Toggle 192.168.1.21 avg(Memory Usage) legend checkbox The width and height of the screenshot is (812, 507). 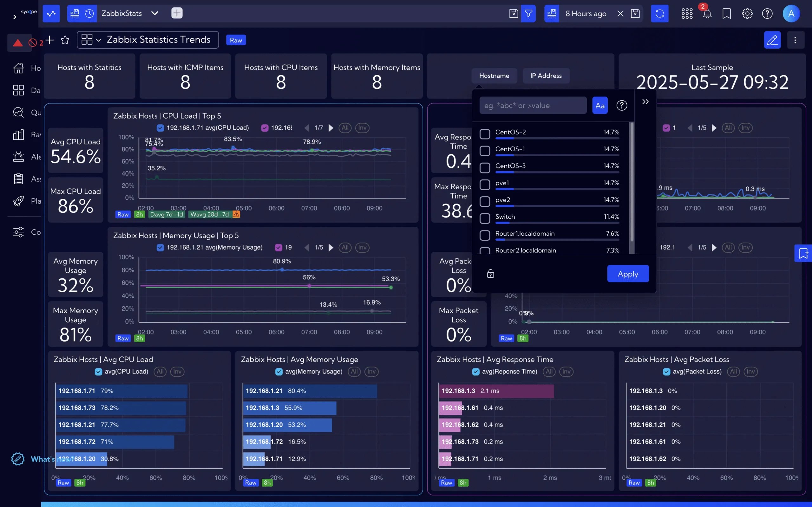(160, 247)
